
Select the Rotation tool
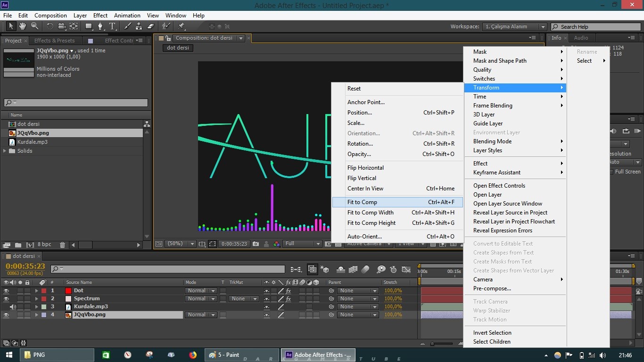point(50,26)
